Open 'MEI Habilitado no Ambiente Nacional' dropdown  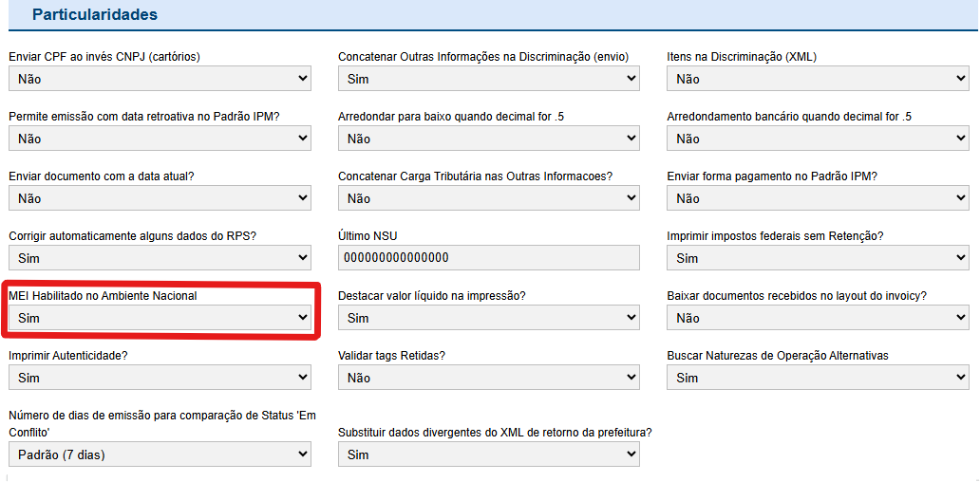click(x=160, y=319)
